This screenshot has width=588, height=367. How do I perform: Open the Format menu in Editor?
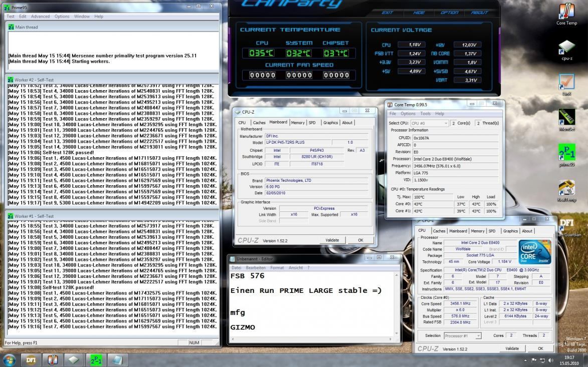pyautogui.click(x=277, y=268)
